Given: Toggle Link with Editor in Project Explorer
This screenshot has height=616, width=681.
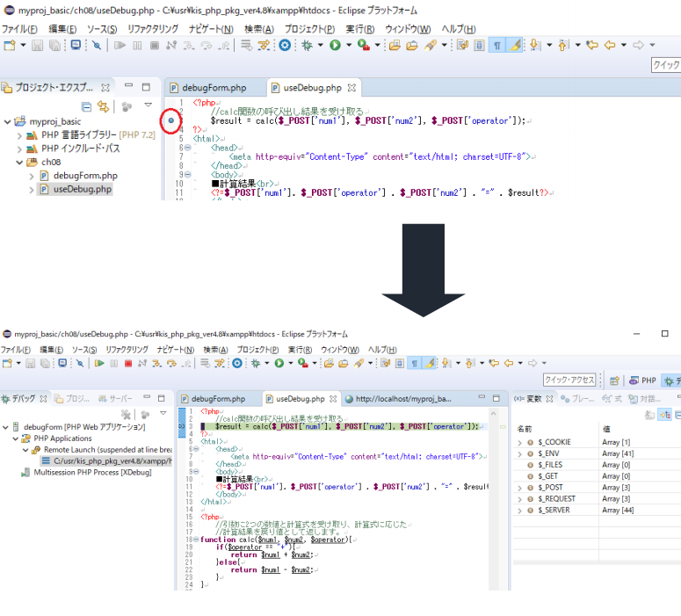Looking at the screenshot, I should click(x=103, y=106).
